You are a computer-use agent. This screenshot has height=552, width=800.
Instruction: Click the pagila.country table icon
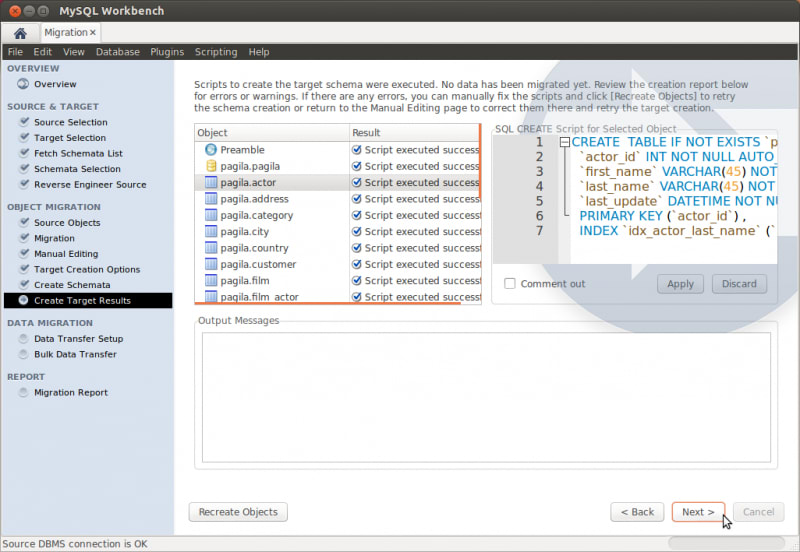tap(211, 247)
